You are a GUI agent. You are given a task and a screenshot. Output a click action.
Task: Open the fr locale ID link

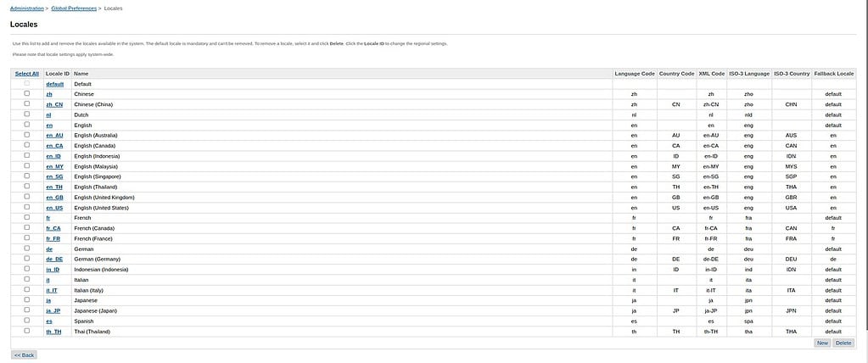(48, 218)
